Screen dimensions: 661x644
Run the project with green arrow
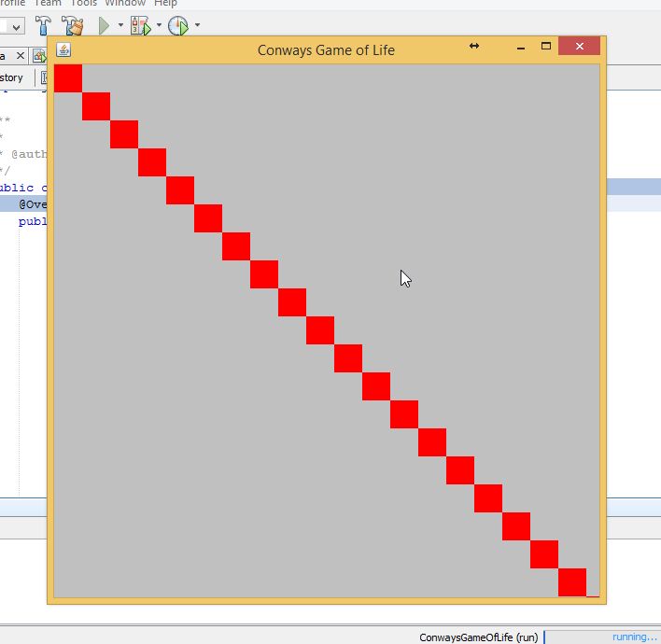click(104, 26)
